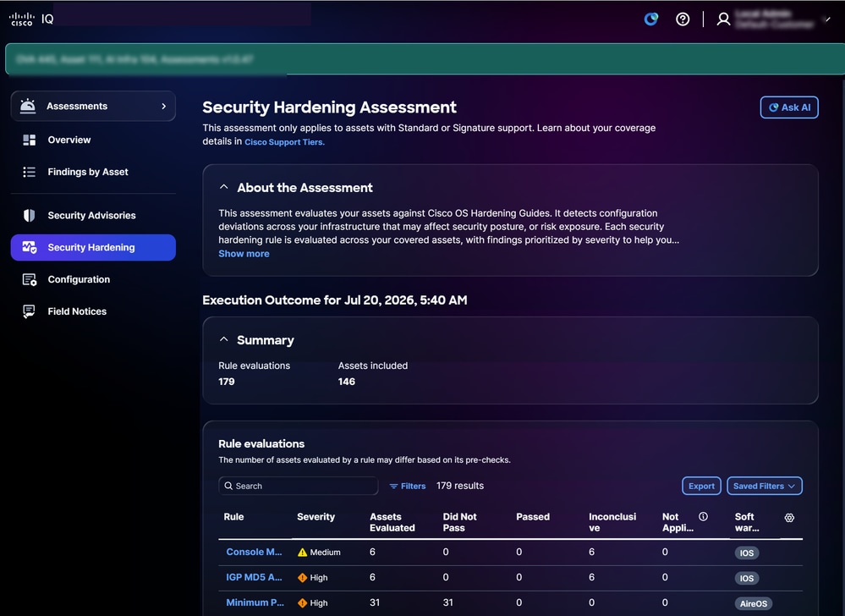Click the Rule evaluations search field

pyautogui.click(x=298, y=486)
